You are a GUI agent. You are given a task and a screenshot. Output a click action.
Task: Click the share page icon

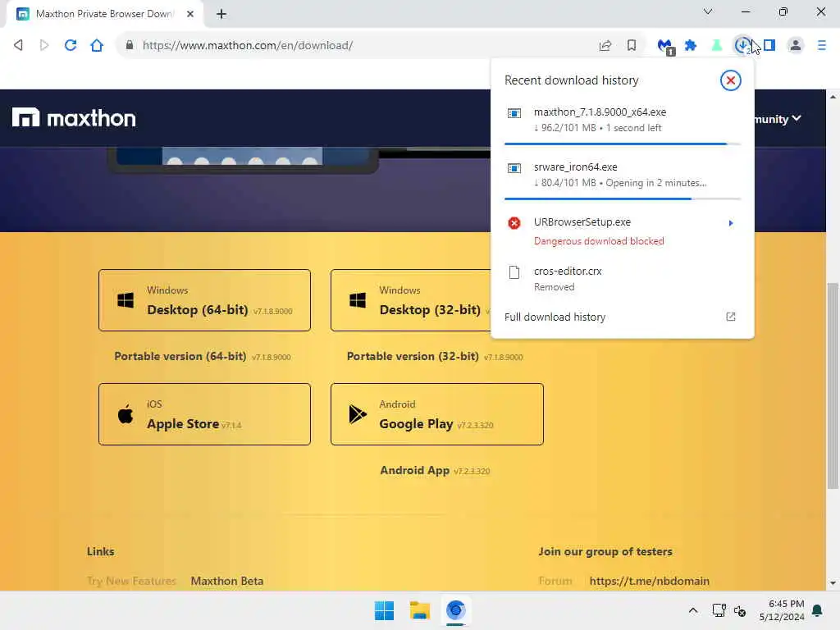[x=605, y=46]
